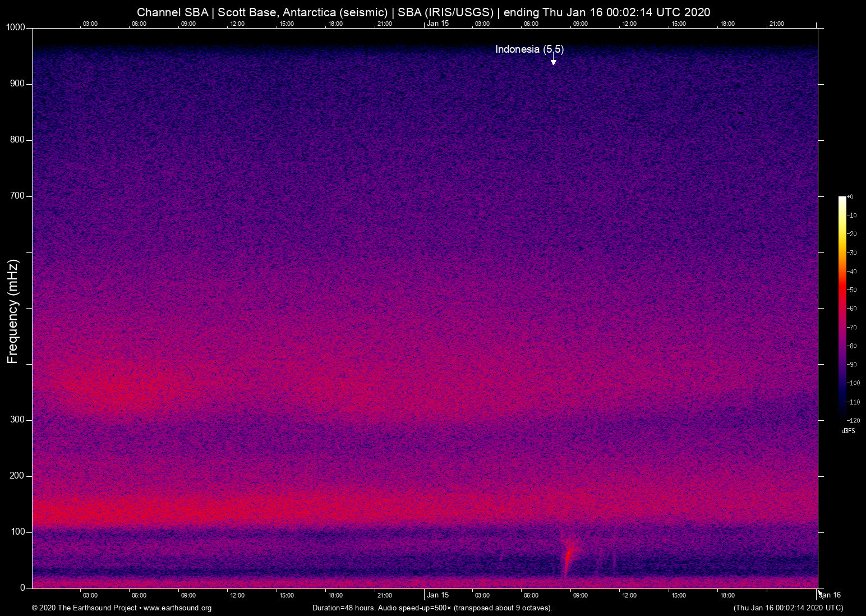Click the spectrogram title starting with Channel SBA
Image resolution: width=866 pixels, height=616 pixels.
[x=423, y=12]
